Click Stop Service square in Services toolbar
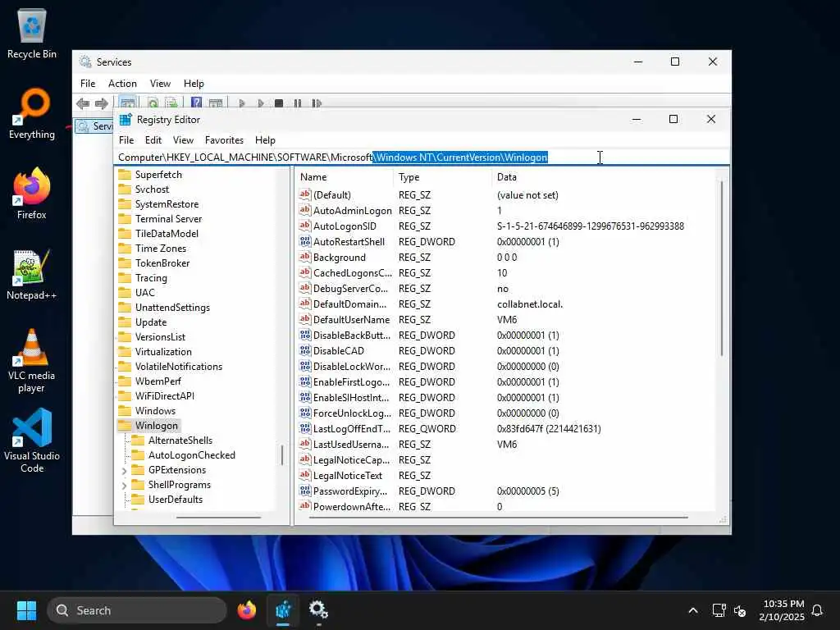 click(279, 103)
